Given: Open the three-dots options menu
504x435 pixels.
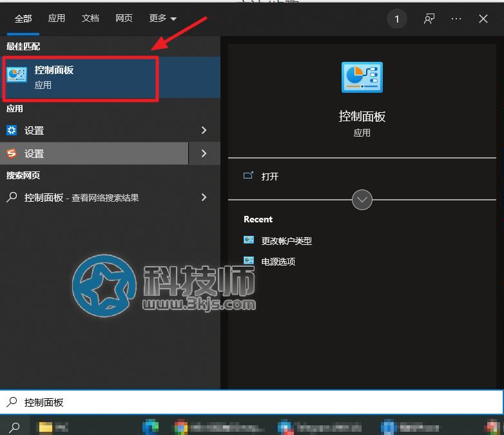Looking at the screenshot, I should tap(456, 19).
